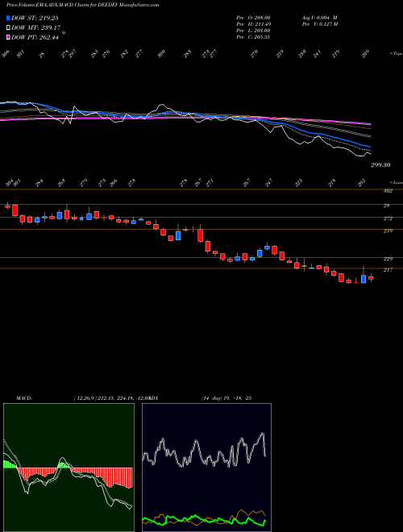Image resolution: width=403 pixels, height=532 pixels.
Task: Click the magenta DOW PT legend swatch
Action: pyautogui.click(x=8, y=37)
